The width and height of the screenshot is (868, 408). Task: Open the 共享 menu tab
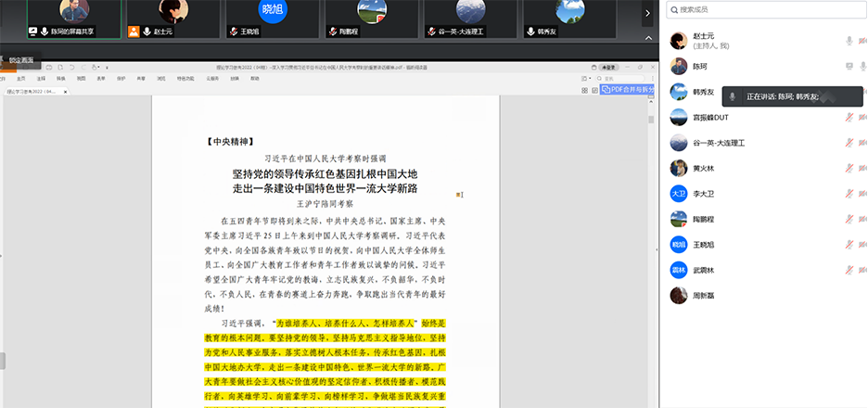click(141, 79)
